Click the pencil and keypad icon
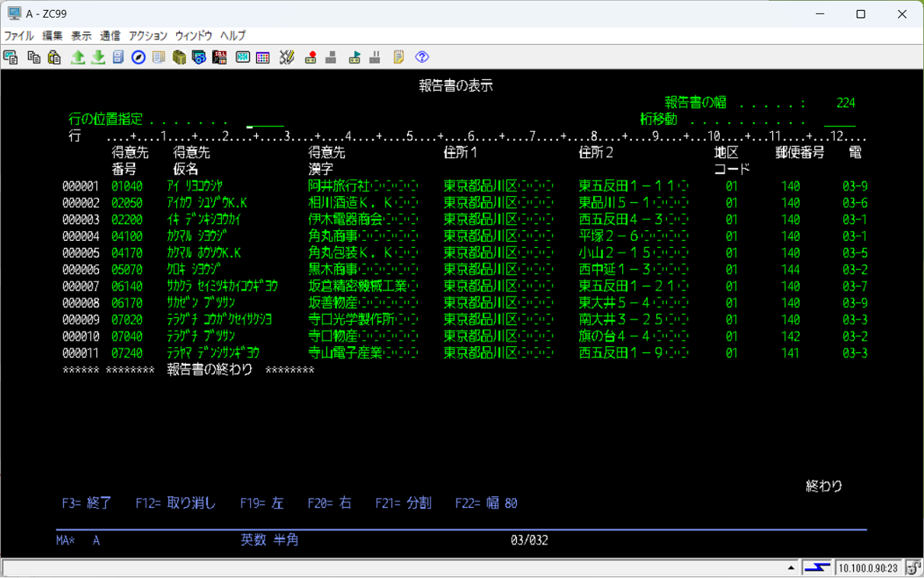This screenshot has width=924, height=578. point(287,57)
